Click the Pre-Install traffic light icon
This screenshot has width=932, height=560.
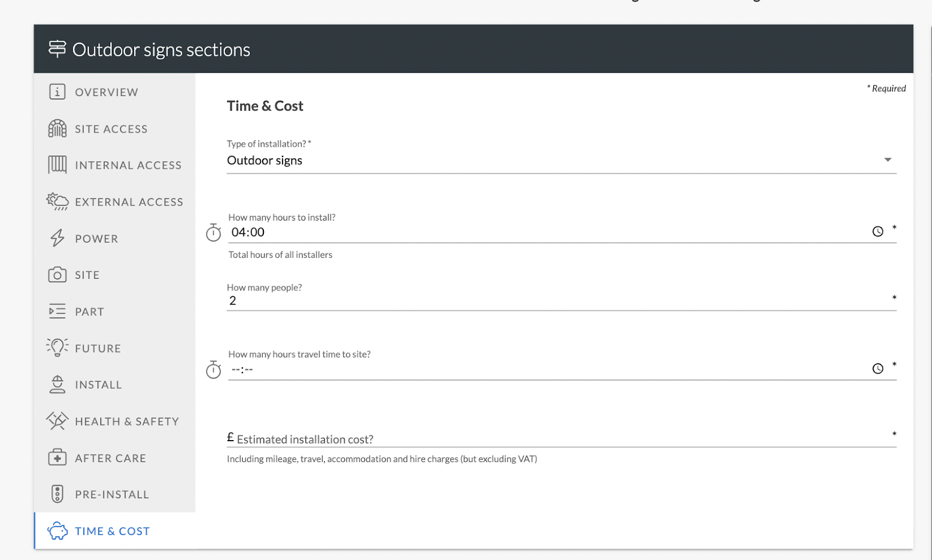57,494
